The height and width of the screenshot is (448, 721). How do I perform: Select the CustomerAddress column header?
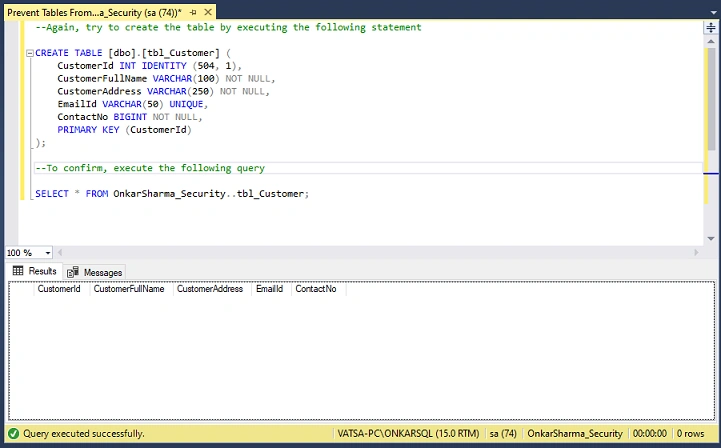coord(212,289)
